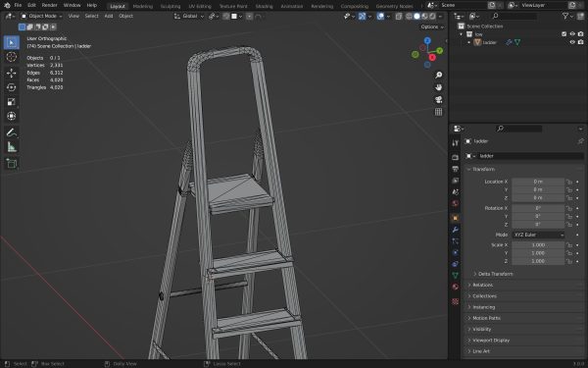Click the Scale X value field
The image size is (588, 368).
(x=538, y=244)
